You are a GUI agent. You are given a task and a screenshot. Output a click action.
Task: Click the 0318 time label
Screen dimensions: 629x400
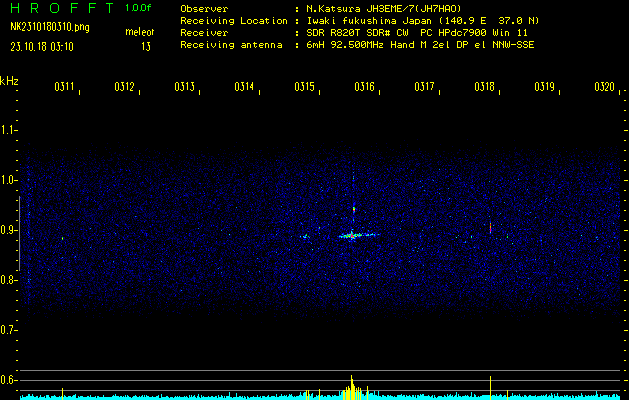[484, 87]
